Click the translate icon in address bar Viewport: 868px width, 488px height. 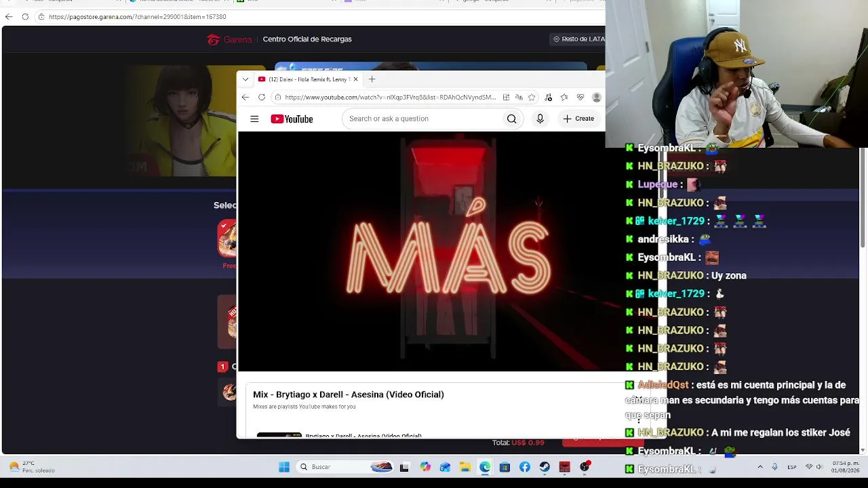[519, 98]
